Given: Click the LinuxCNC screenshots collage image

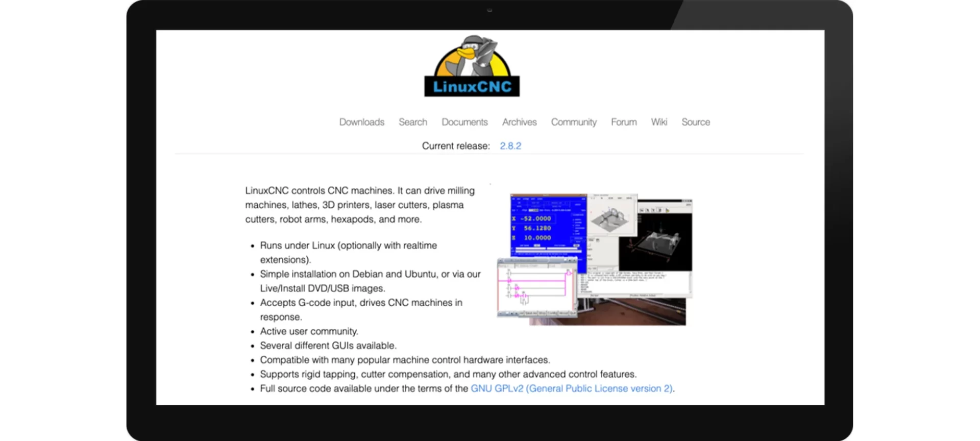Looking at the screenshot, I should pyautogui.click(x=595, y=259).
